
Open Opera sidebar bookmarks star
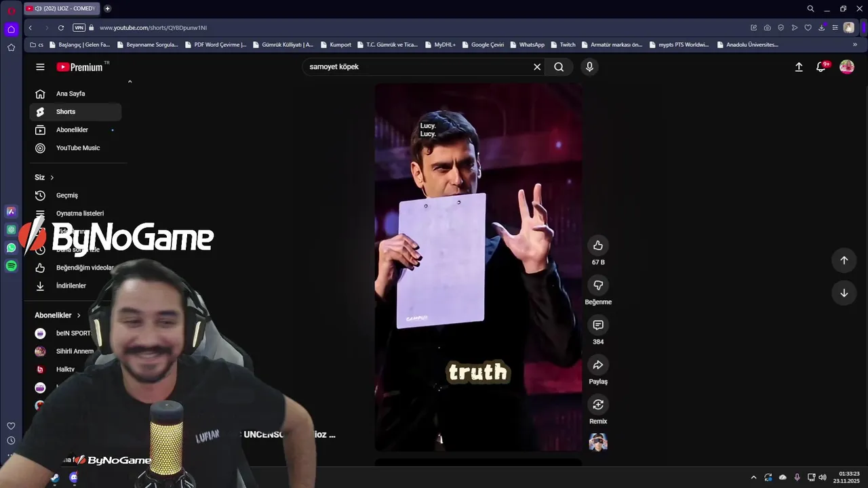[11, 47]
